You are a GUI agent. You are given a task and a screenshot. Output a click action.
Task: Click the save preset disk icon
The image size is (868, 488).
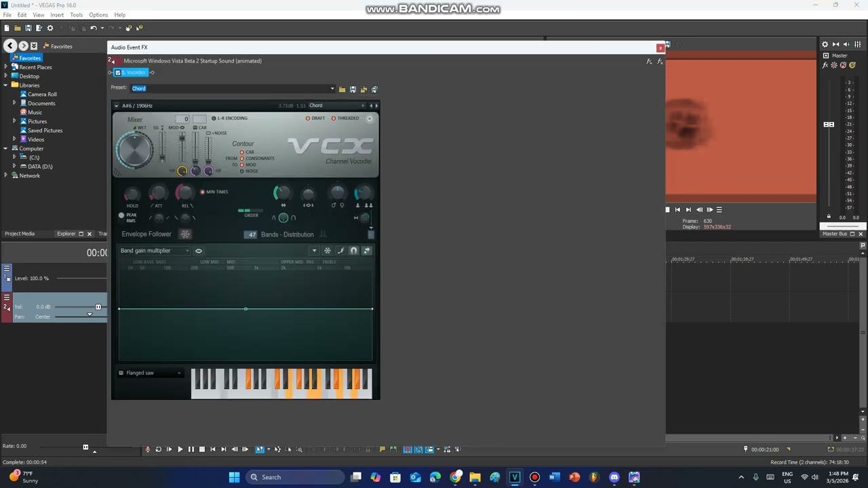click(x=353, y=89)
